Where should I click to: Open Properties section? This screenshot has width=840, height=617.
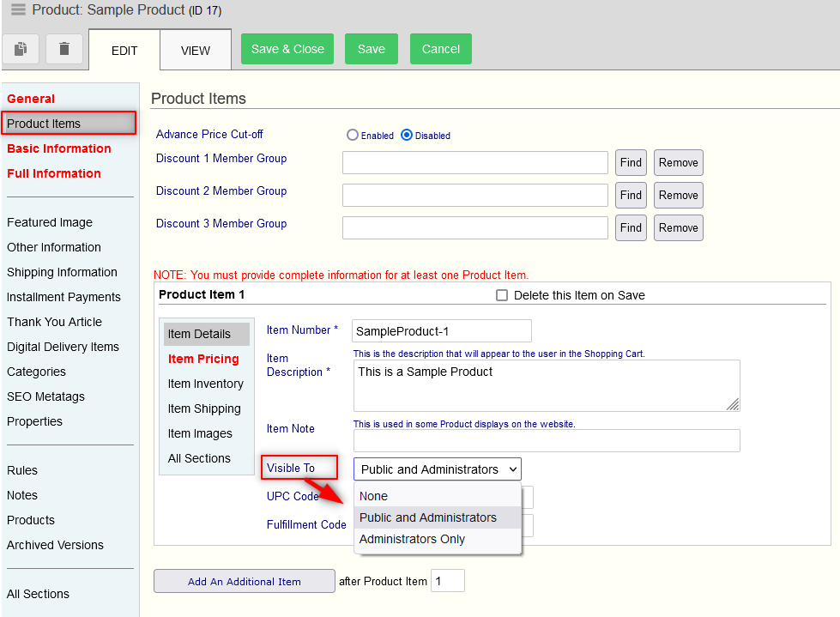click(35, 421)
